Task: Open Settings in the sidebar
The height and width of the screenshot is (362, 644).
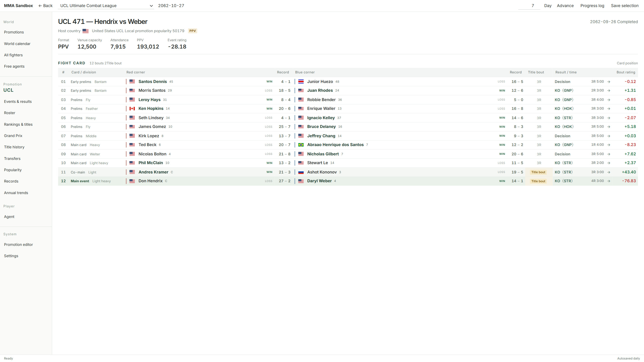Action: point(11,256)
